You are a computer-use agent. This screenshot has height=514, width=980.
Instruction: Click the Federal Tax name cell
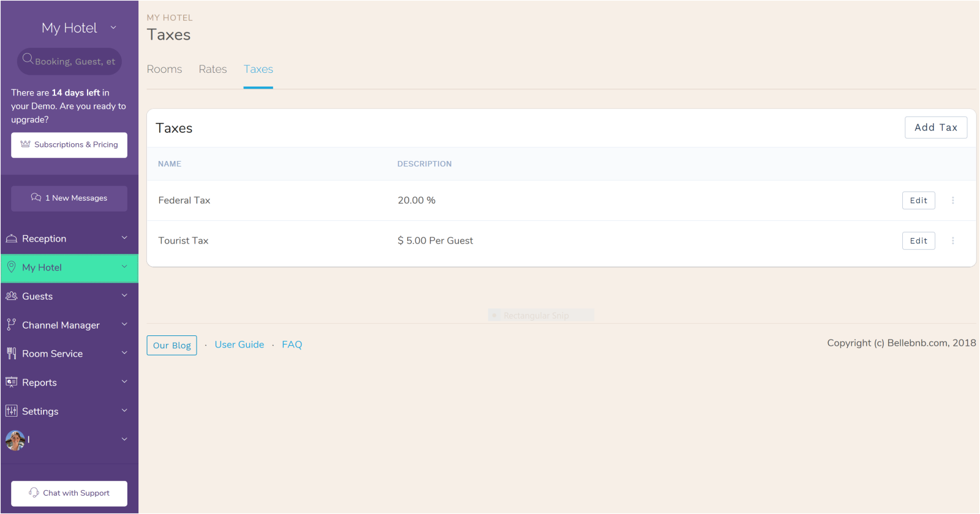[184, 200]
